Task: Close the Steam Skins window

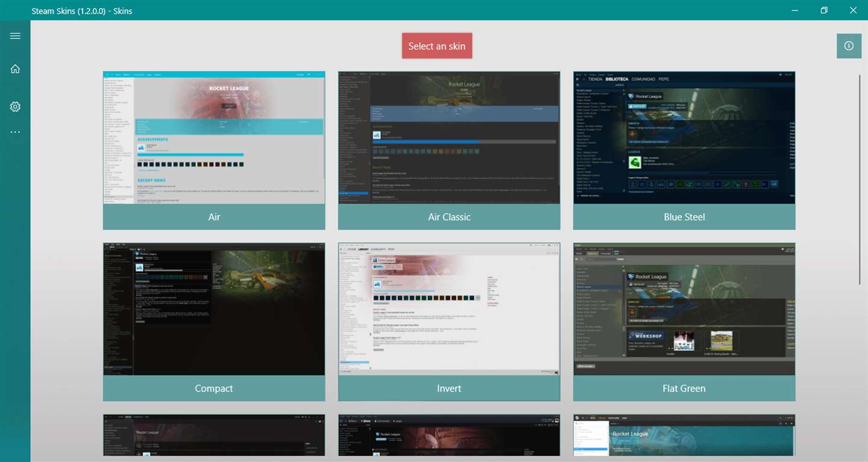Action: pyautogui.click(x=853, y=10)
